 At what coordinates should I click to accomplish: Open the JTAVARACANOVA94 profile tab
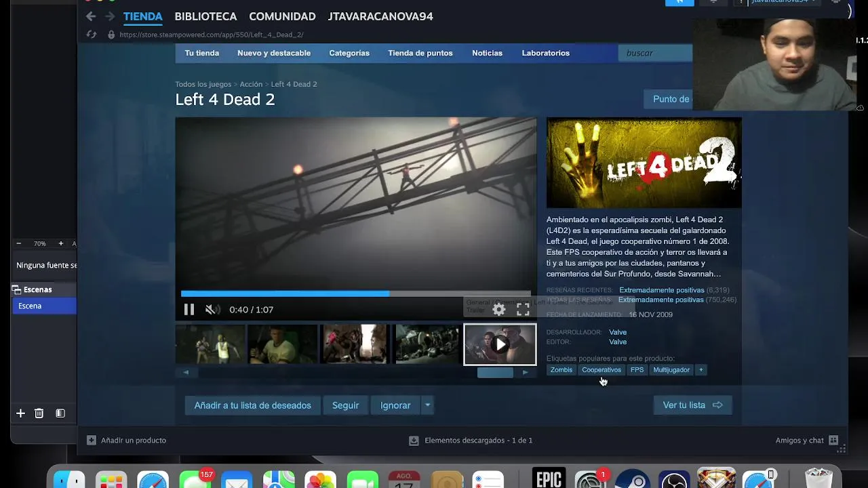tap(380, 16)
